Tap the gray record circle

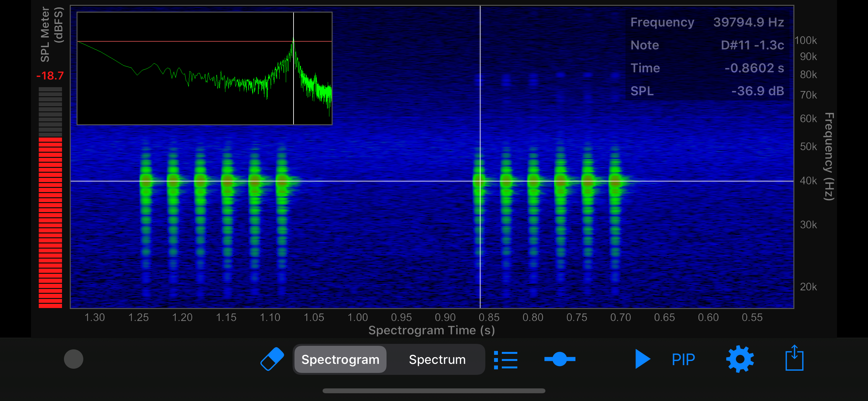point(73,359)
